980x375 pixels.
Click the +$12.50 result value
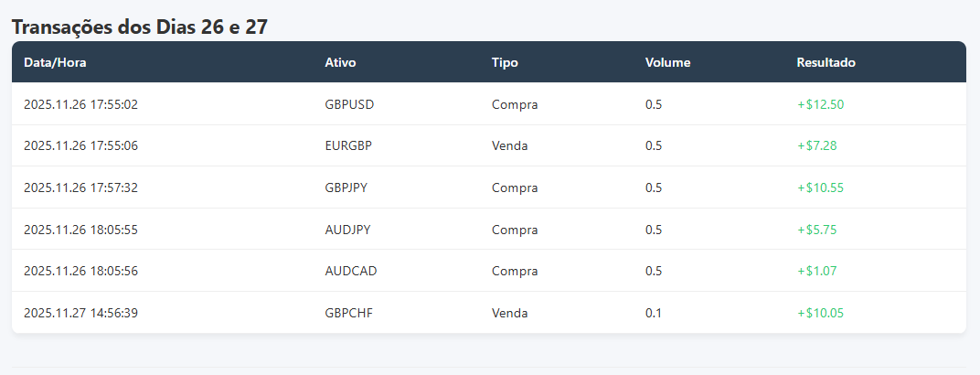tap(820, 104)
